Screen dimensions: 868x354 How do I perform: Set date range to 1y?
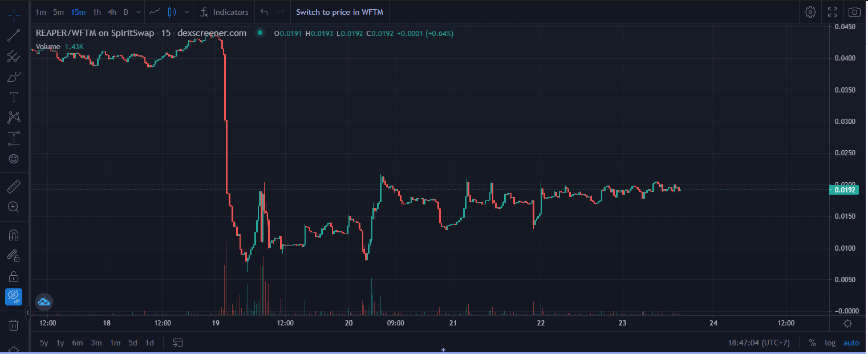[60, 343]
